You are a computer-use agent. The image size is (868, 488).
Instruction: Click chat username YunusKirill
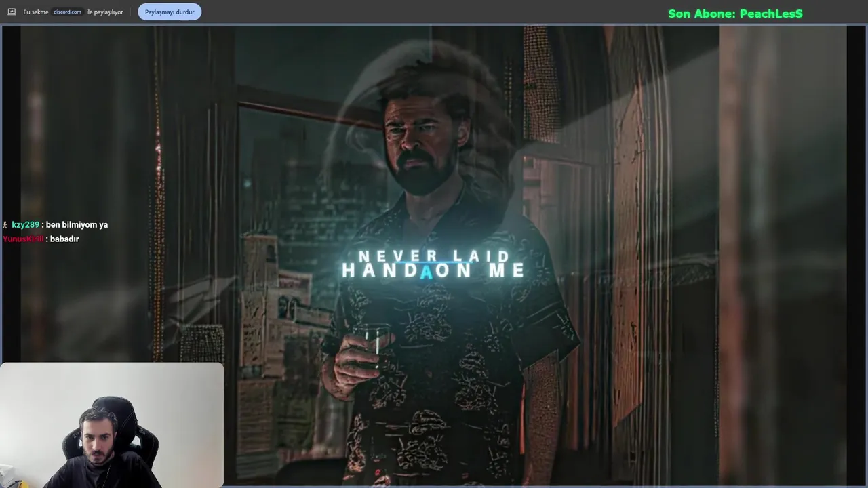pyautogui.click(x=23, y=239)
